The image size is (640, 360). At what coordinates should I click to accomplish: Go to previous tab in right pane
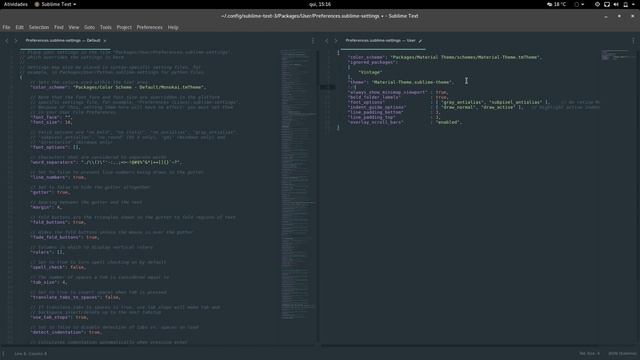(327, 41)
